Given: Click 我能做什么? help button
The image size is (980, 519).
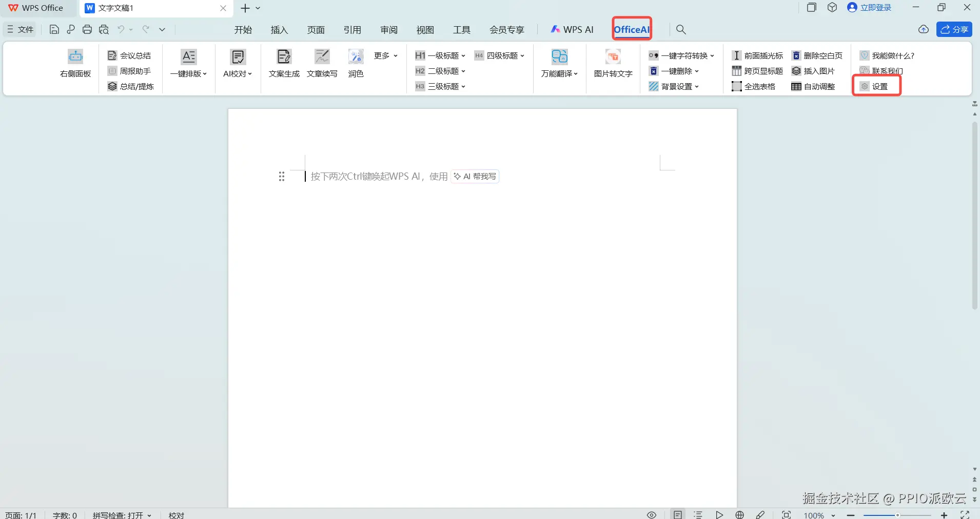Looking at the screenshot, I should (887, 55).
